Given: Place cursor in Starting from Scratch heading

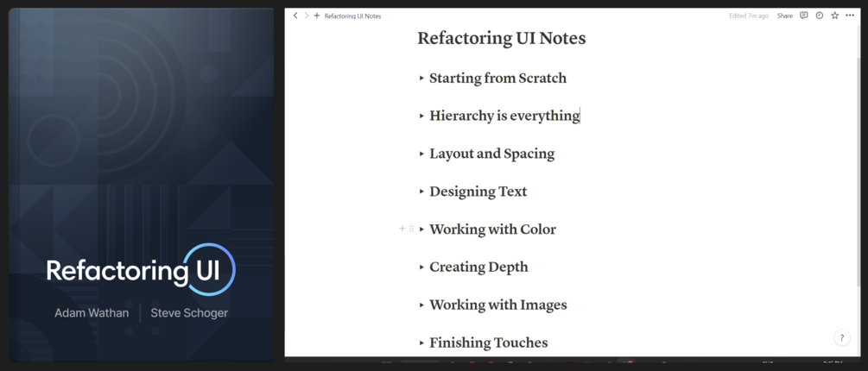Looking at the screenshot, I should tap(498, 78).
